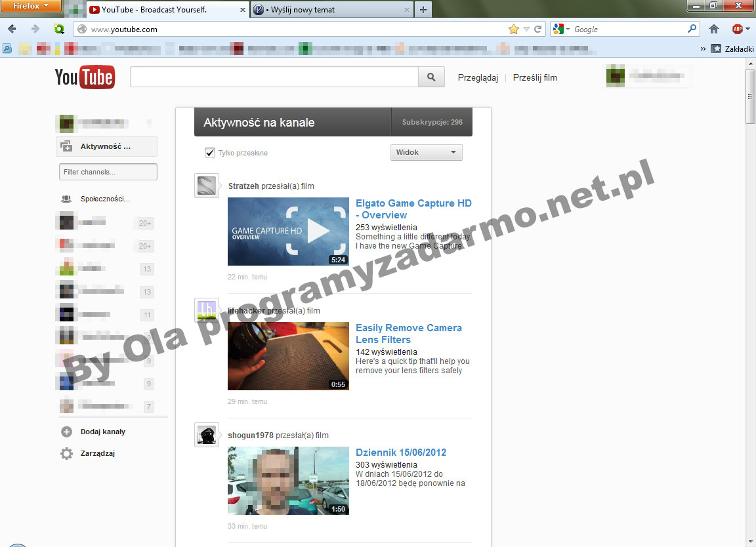Click the YouTube search input field
The height and width of the screenshot is (547, 756).
pyautogui.click(x=274, y=77)
